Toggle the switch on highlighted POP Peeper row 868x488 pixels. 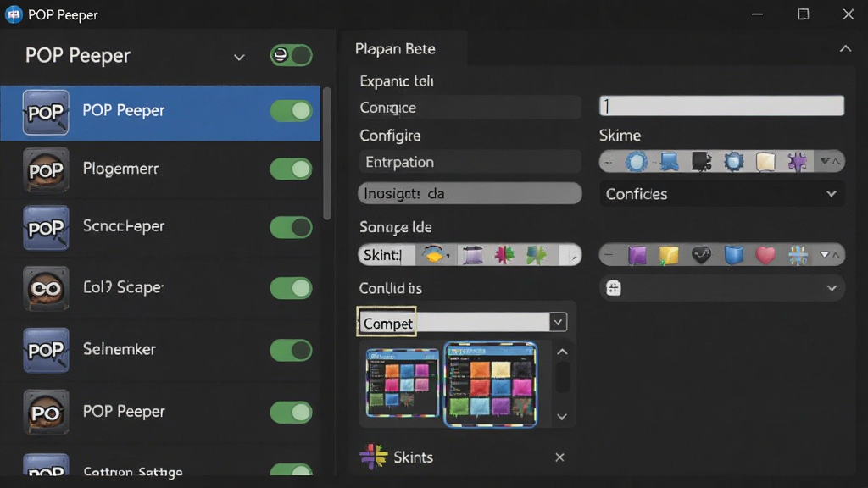pos(292,111)
